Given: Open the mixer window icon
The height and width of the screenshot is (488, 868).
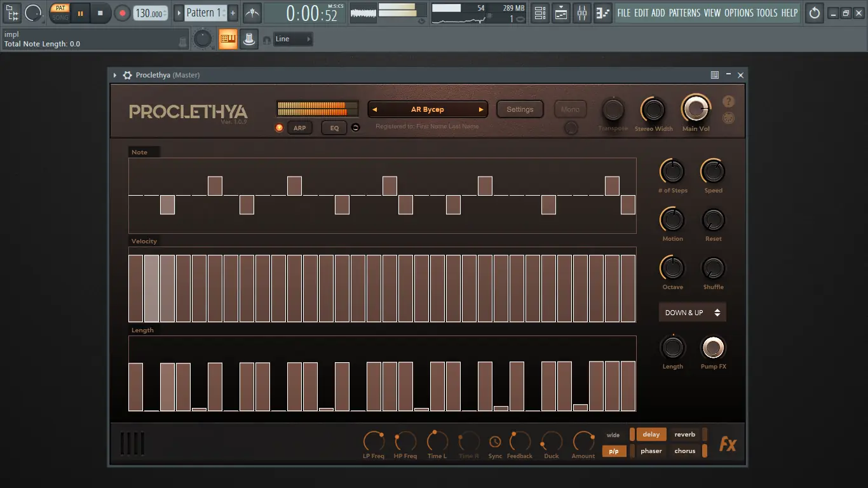Looking at the screenshot, I should [x=582, y=13].
